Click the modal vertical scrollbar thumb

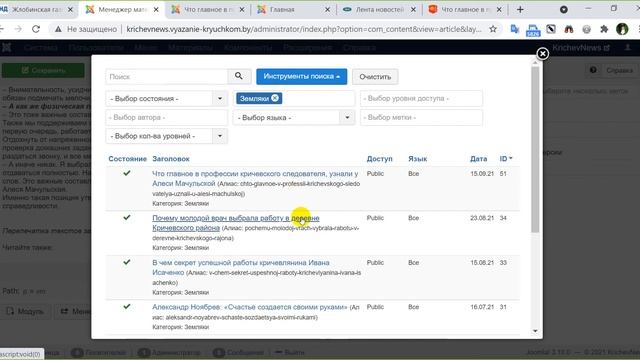[535, 150]
